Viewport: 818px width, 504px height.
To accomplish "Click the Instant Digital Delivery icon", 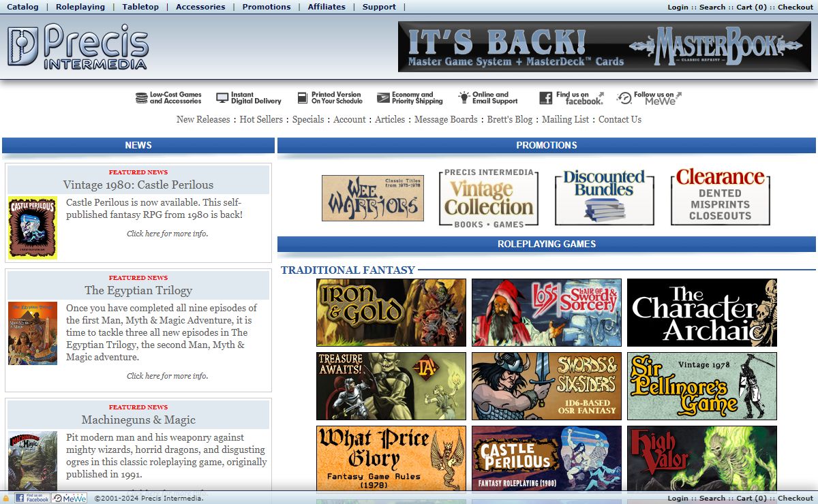I will tap(249, 98).
